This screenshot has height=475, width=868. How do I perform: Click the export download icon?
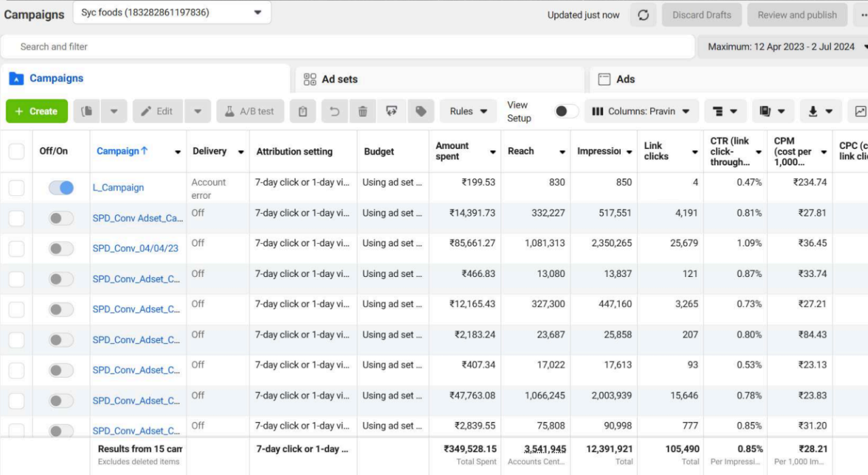[x=820, y=112]
